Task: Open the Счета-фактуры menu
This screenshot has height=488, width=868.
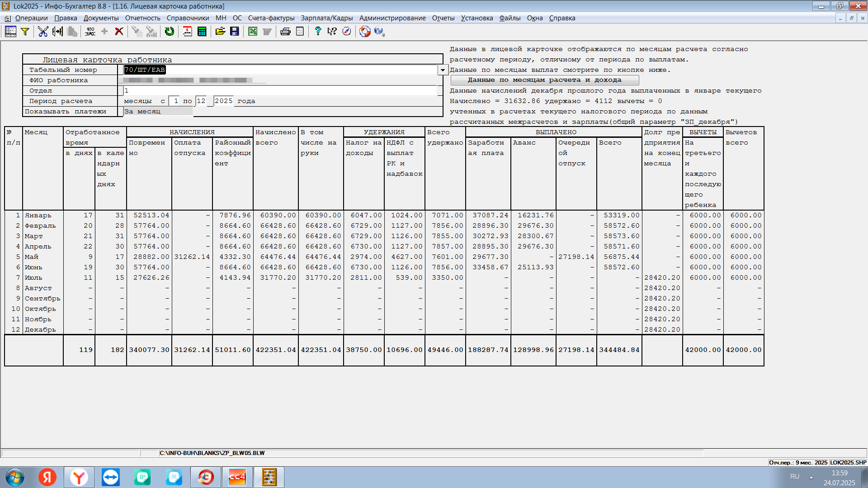Action: pyautogui.click(x=271, y=18)
